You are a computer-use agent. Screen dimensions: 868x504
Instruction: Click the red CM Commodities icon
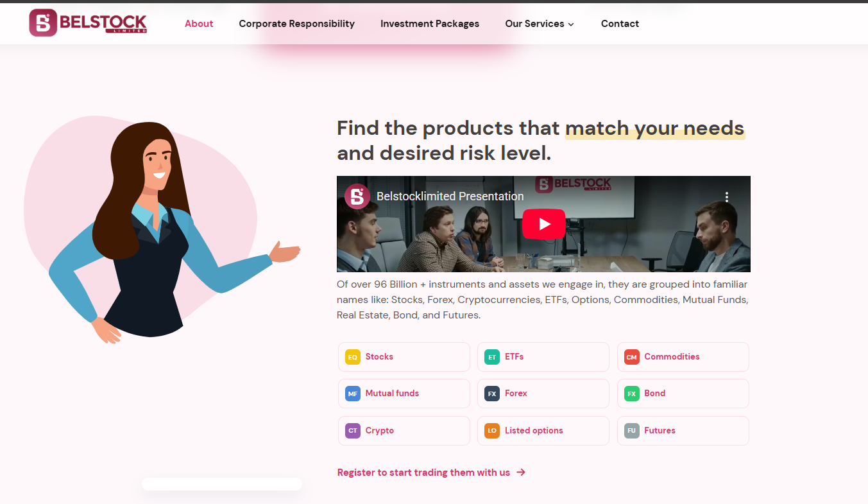pyautogui.click(x=632, y=357)
